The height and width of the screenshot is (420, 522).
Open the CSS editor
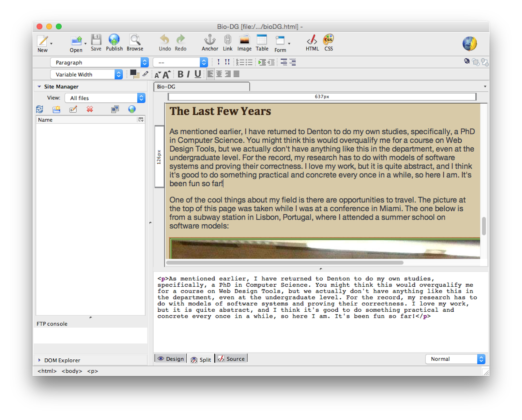[x=329, y=43]
